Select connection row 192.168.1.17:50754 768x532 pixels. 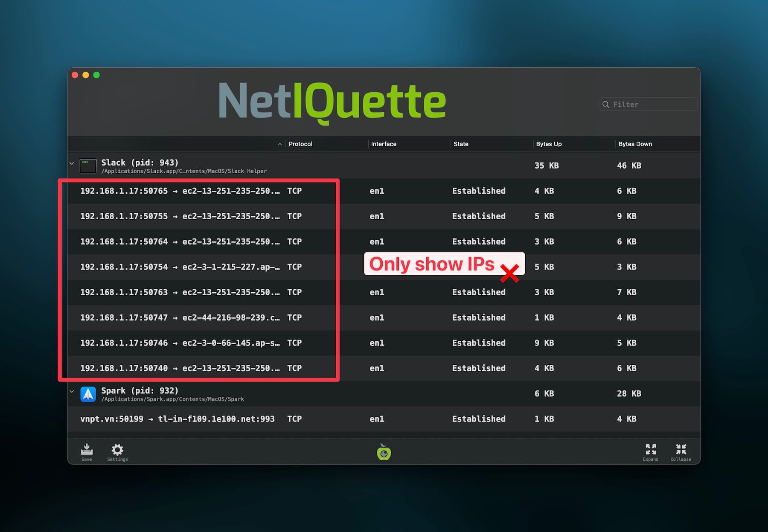coord(384,267)
